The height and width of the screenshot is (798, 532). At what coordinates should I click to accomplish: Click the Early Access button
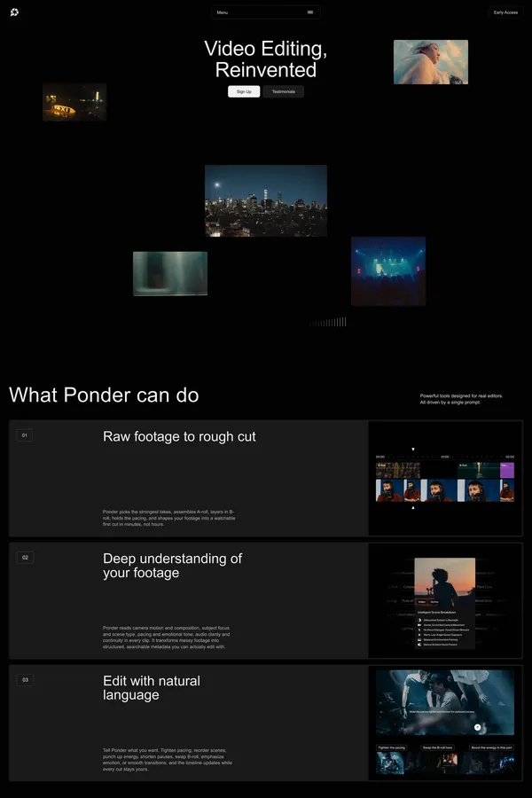505,12
